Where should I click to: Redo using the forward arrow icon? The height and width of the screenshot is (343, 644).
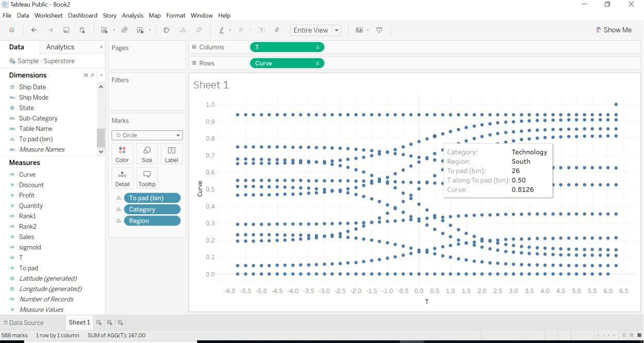pyautogui.click(x=50, y=30)
